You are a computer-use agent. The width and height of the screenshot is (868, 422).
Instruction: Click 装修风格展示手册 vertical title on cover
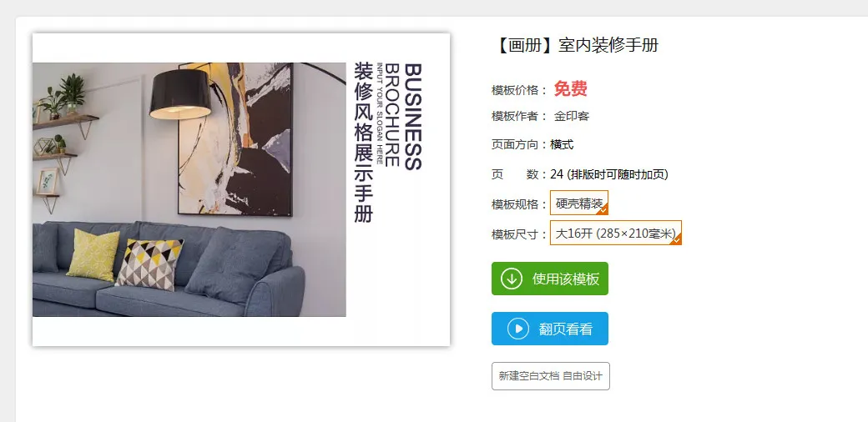(363, 142)
